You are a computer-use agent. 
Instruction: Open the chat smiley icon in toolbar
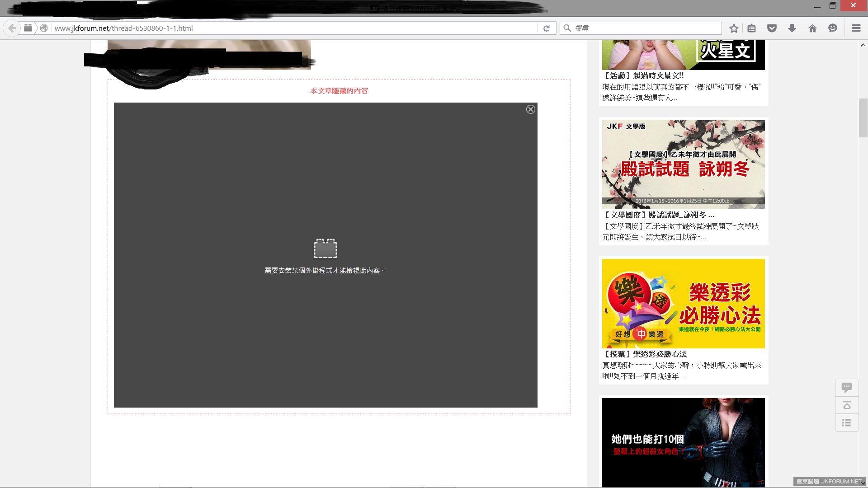pyautogui.click(x=833, y=28)
